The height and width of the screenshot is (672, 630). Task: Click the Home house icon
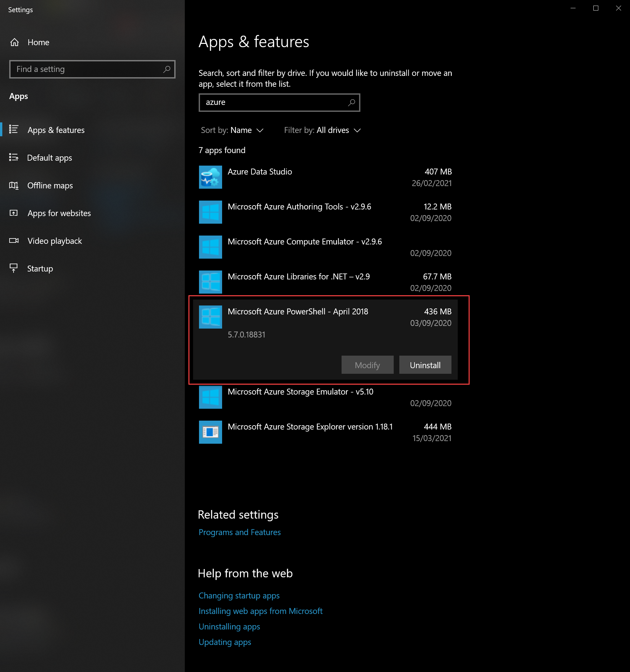pyautogui.click(x=14, y=42)
